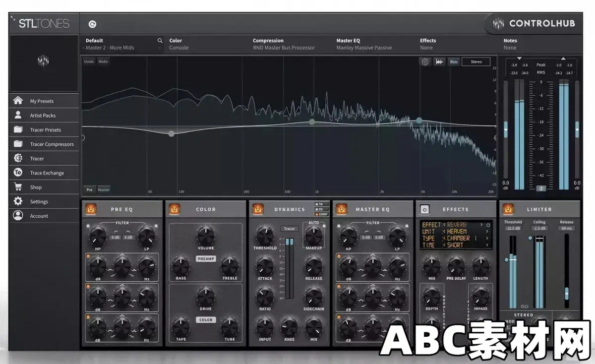The height and width of the screenshot is (364, 595).
Task: Click the PREAMP button in Color
Action: tap(206, 258)
